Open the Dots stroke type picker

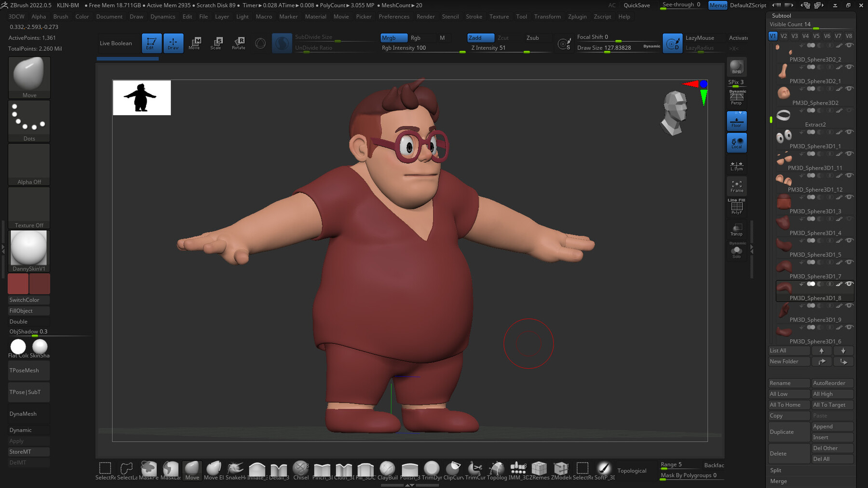pyautogui.click(x=29, y=121)
